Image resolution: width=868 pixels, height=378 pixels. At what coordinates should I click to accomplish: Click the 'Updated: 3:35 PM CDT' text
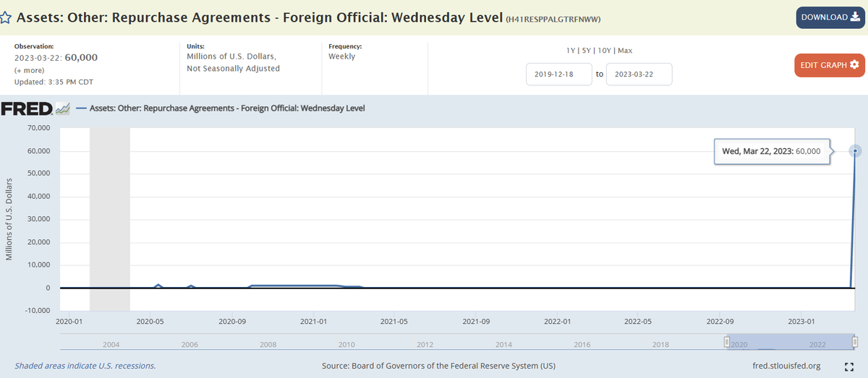pos(54,82)
